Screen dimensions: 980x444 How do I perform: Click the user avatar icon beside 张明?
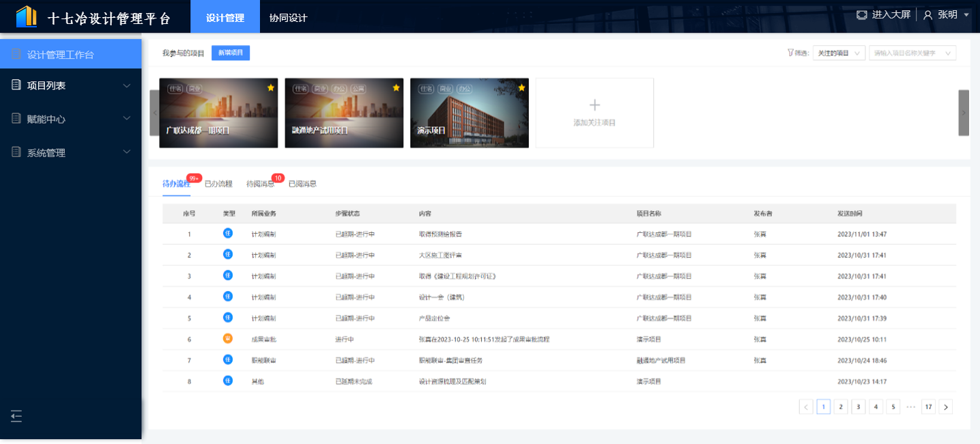coord(927,15)
